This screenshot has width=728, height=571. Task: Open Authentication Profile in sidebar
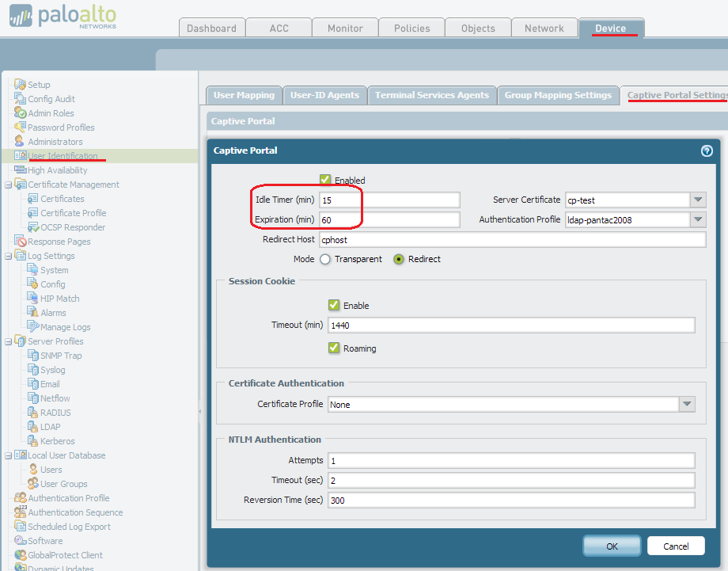click(x=69, y=498)
